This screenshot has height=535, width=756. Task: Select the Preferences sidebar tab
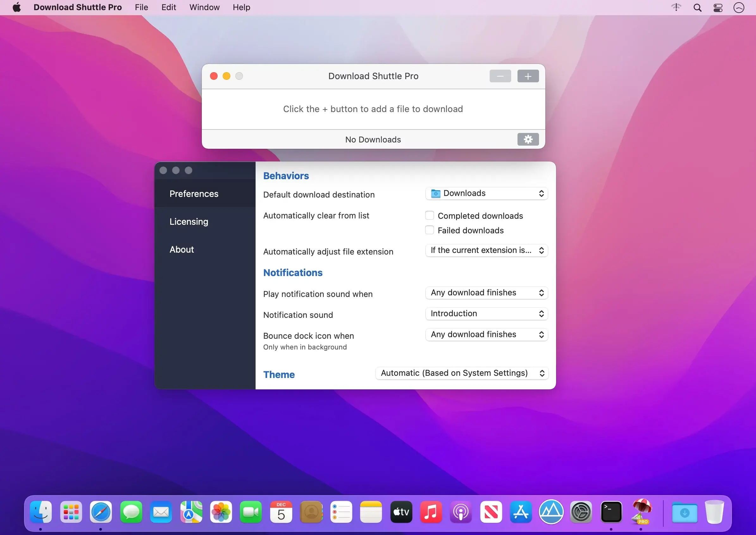205,194
